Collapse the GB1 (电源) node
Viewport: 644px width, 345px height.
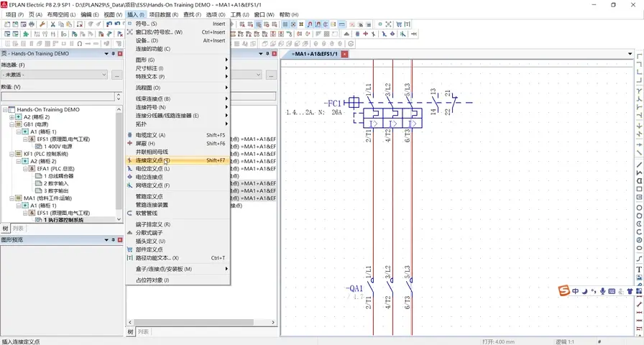coord(11,124)
